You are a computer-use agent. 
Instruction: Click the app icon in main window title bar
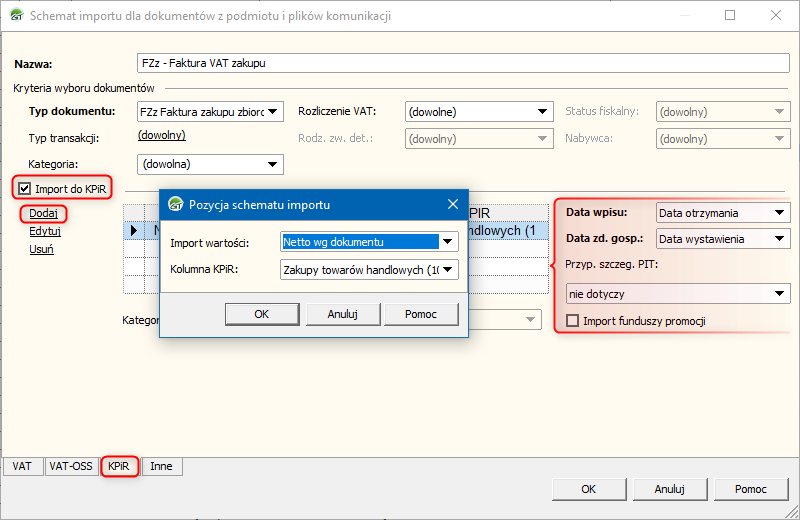(x=15, y=16)
